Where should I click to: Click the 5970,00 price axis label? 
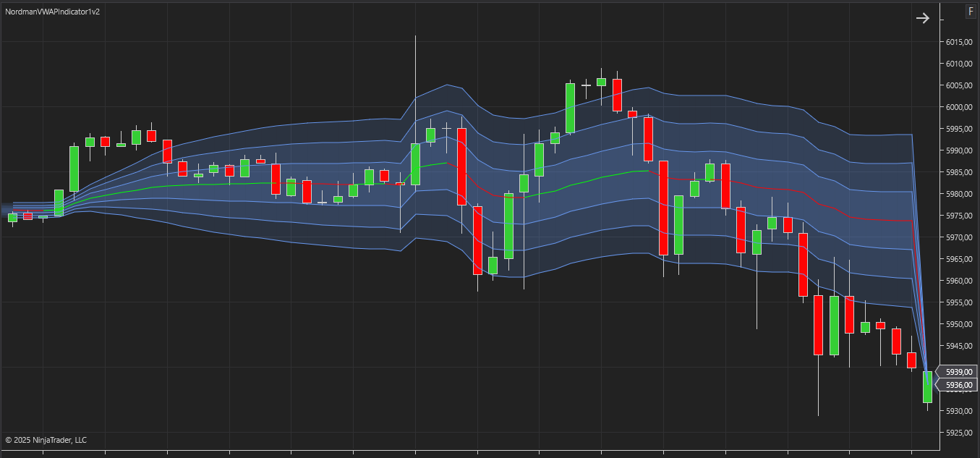click(958, 237)
